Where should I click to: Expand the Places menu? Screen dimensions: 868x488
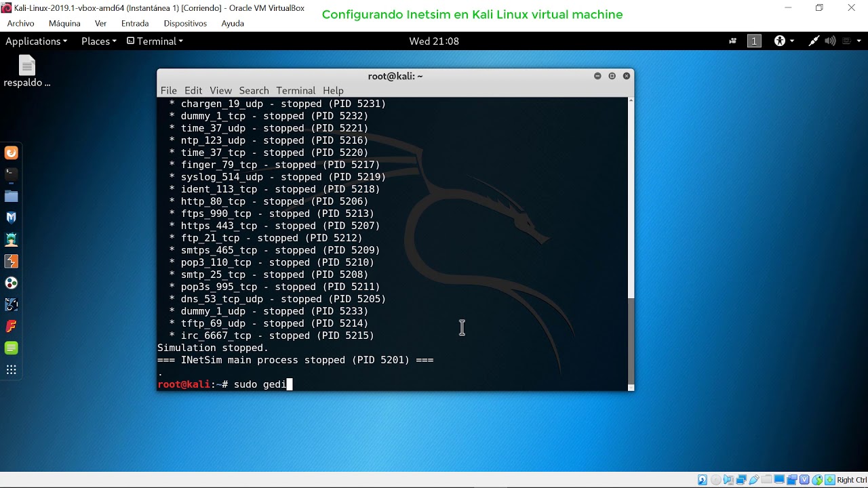point(99,41)
